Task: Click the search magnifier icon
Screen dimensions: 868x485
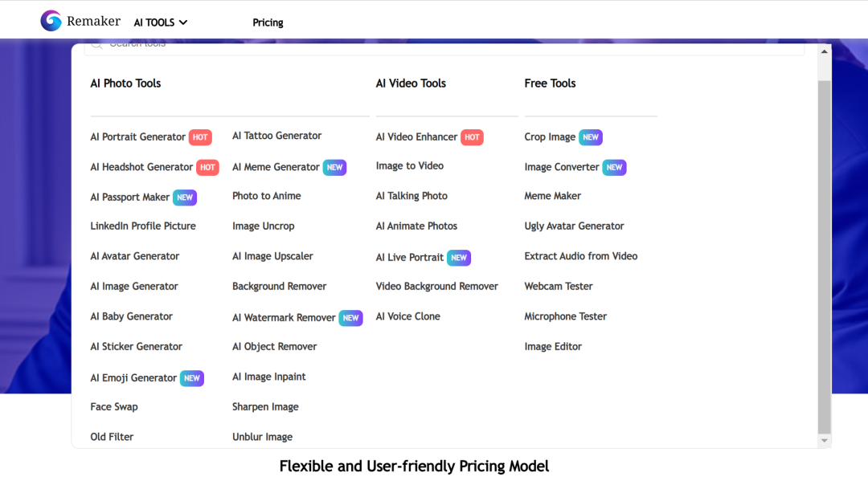Action: click(96, 45)
